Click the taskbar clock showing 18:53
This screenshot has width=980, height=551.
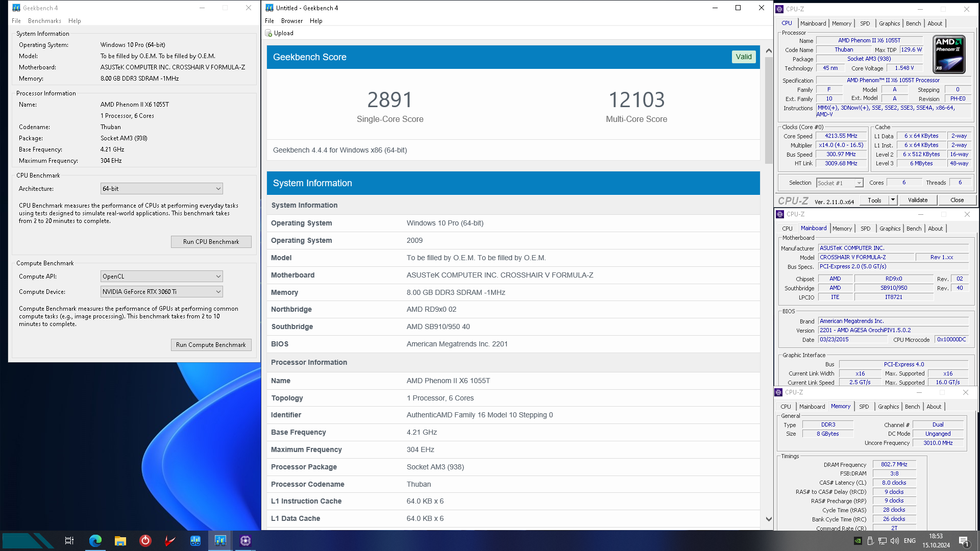[936, 541]
